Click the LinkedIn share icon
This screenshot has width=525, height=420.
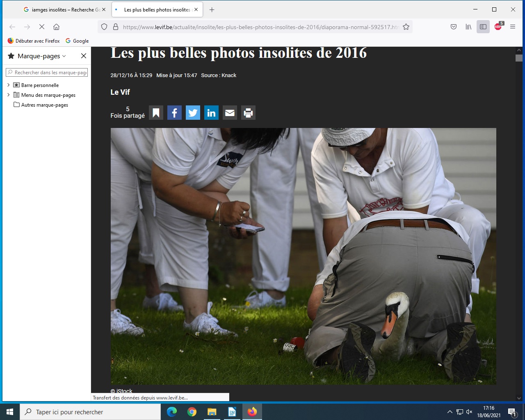coord(211,113)
